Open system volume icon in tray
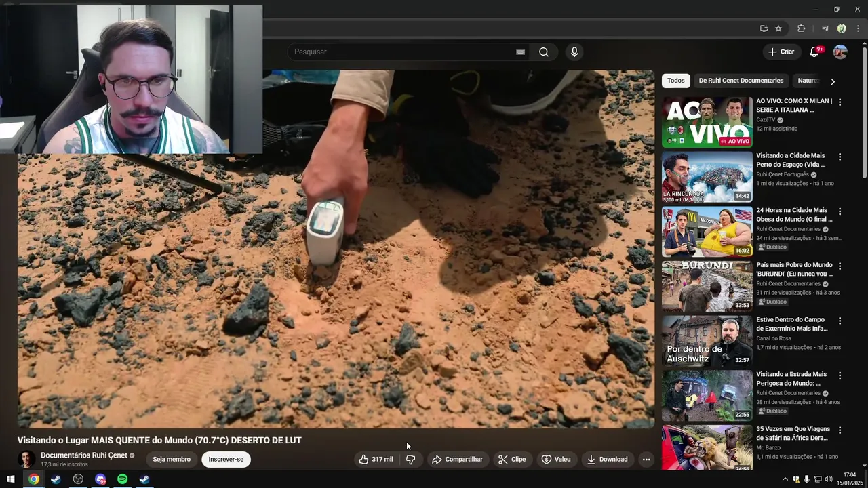 829,479
